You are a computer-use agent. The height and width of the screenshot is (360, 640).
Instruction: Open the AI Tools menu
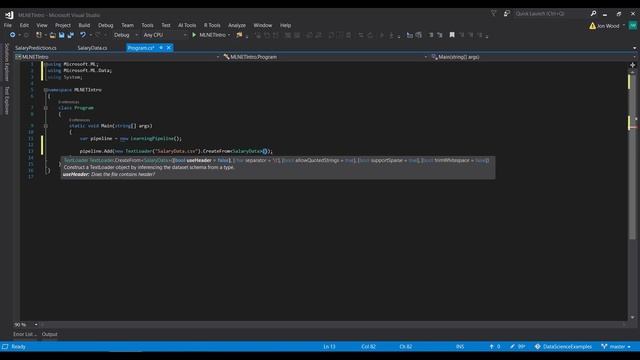(187, 25)
